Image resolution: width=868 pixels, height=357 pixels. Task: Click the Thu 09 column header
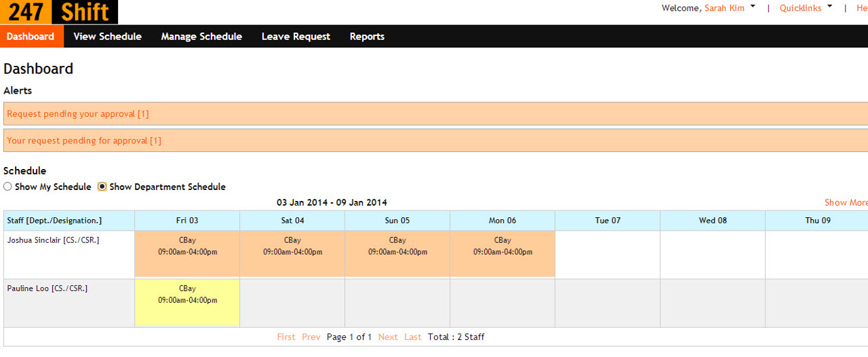817,221
